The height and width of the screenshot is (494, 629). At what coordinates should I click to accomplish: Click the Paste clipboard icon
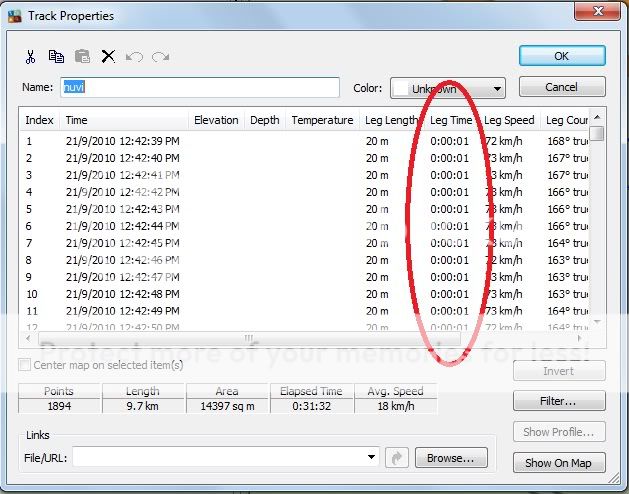click(82, 57)
